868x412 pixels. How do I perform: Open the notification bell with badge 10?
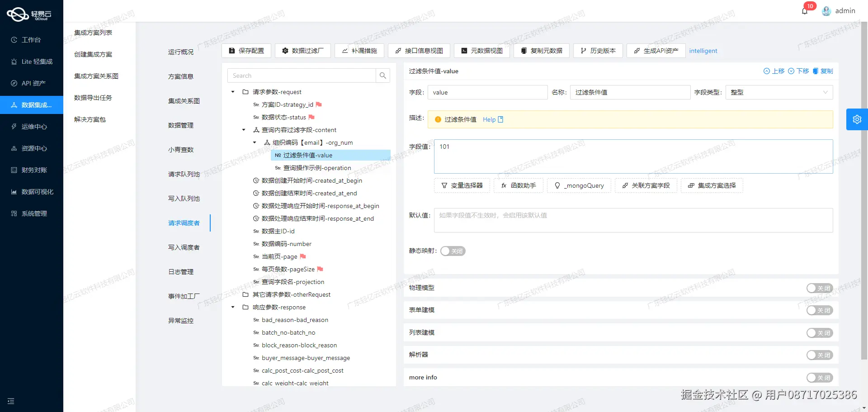(x=805, y=10)
